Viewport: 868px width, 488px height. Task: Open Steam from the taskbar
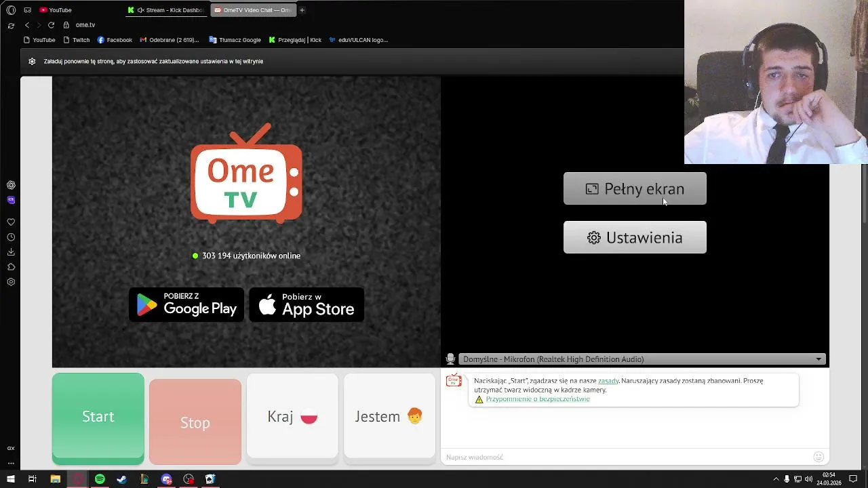[x=122, y=479]
